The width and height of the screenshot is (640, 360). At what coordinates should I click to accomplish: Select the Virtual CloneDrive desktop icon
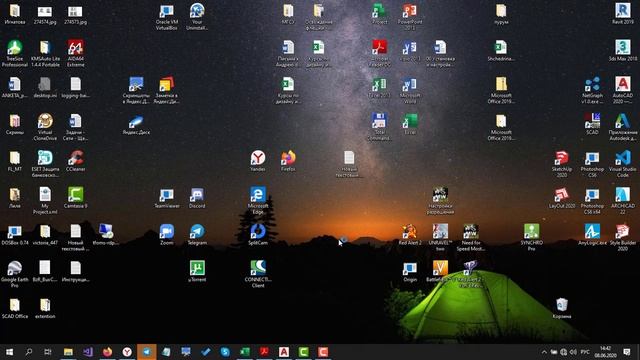click(45, 127)
